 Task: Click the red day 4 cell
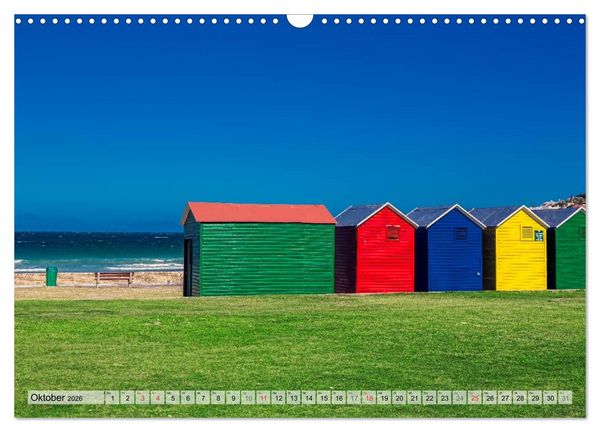[x=157, y=398]
